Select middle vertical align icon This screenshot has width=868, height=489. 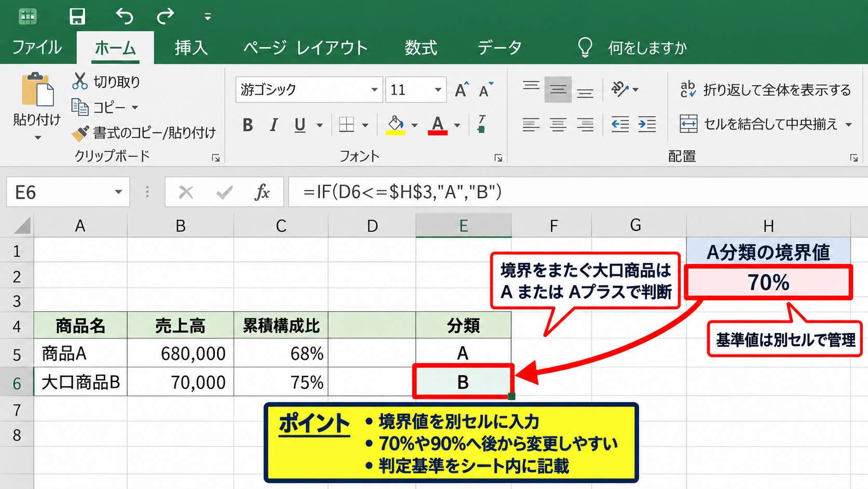(558, 89)
